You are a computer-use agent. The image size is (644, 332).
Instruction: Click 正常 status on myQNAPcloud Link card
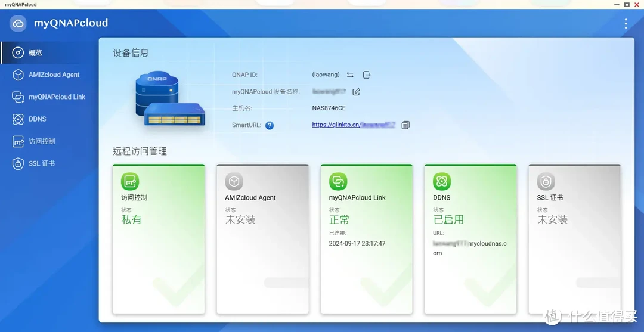coord(339,219)
